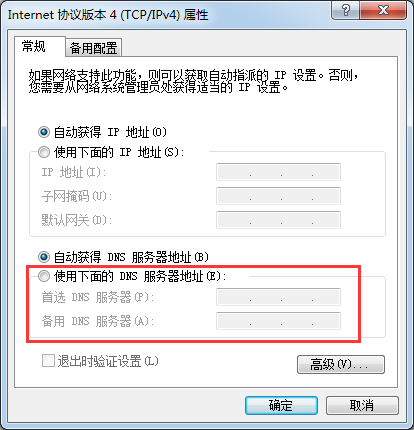Viewport: 414px width, 430px height.
Task: Click the 子网掩码 input field
Action: click(278, 196)
